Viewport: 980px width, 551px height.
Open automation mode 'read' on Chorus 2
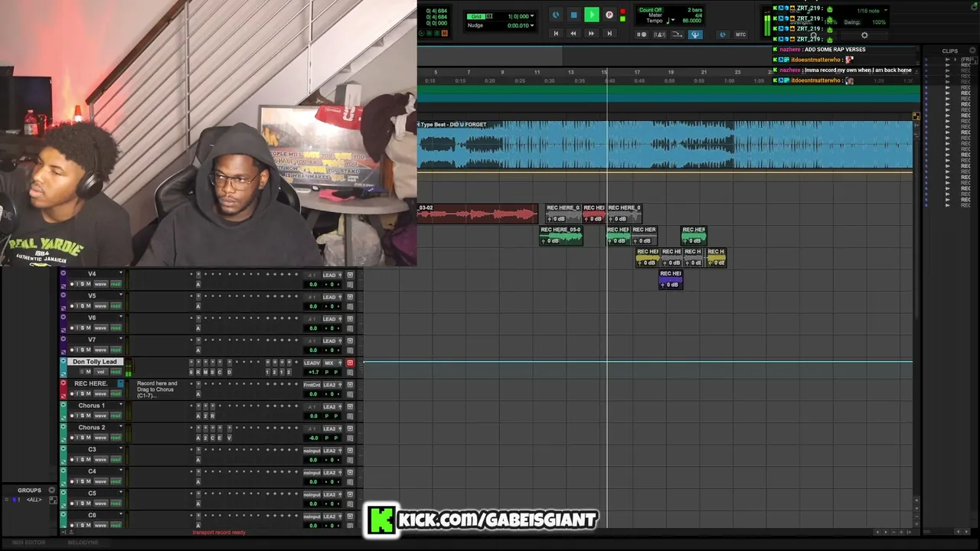click(116, 438)
